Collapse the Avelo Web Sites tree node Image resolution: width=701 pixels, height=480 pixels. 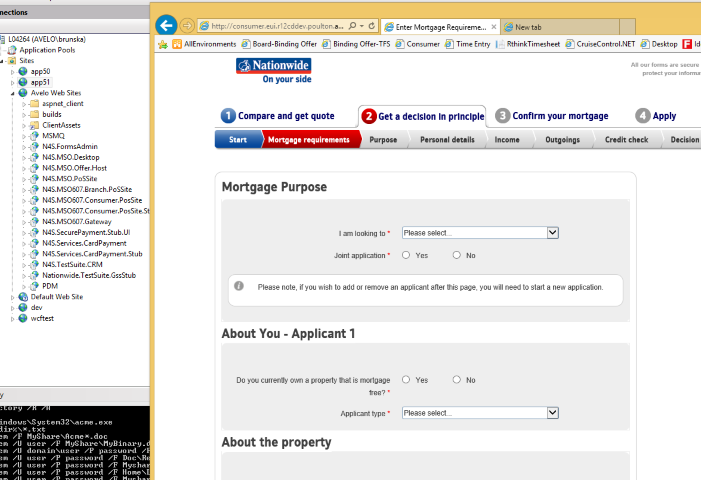point(12,93)
